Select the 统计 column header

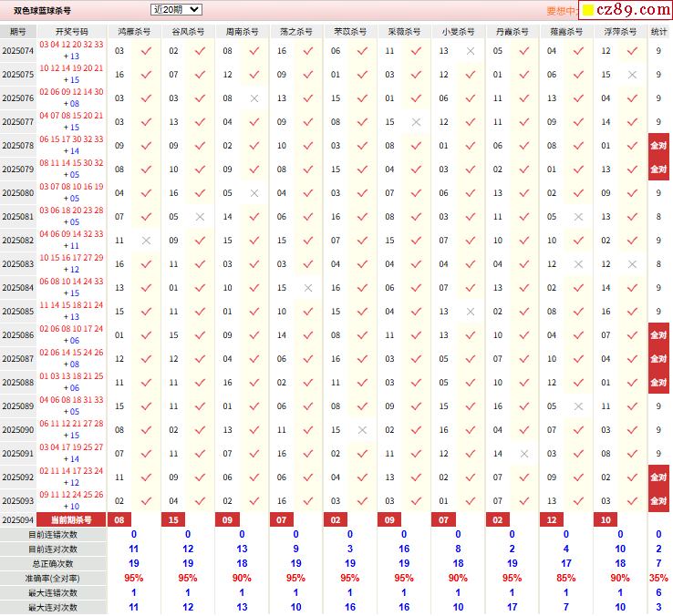click(658, 32)
